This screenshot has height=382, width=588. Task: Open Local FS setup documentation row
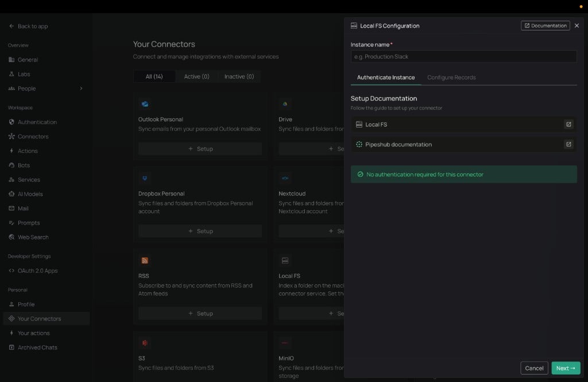[x=463, y=125]
